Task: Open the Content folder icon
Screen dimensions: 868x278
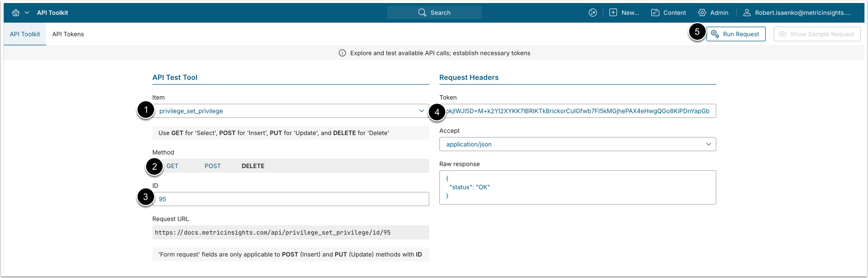Action: tap(655, 13)
